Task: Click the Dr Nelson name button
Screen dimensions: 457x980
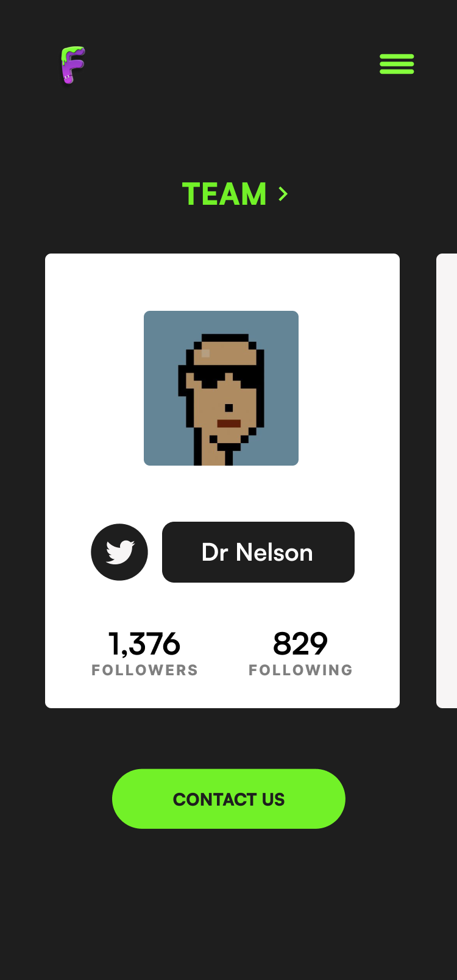Action: coord(258,552)
